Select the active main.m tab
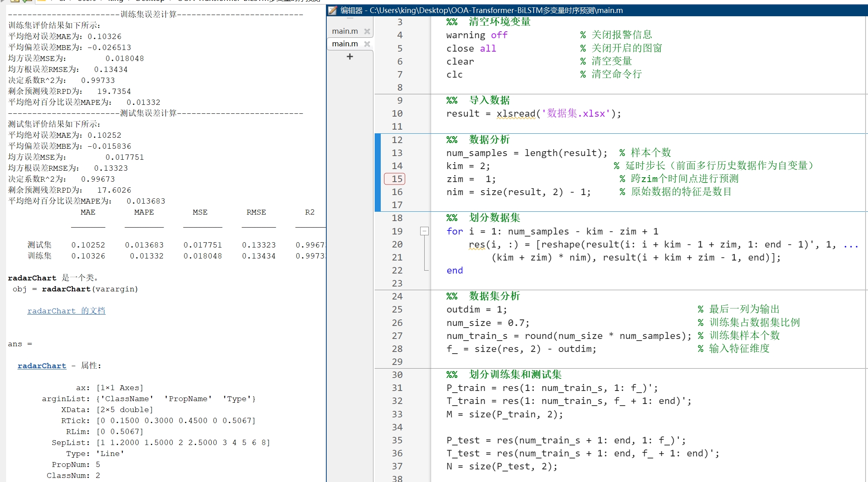Screen dimensions: 868x482 (x=345, y=44)
